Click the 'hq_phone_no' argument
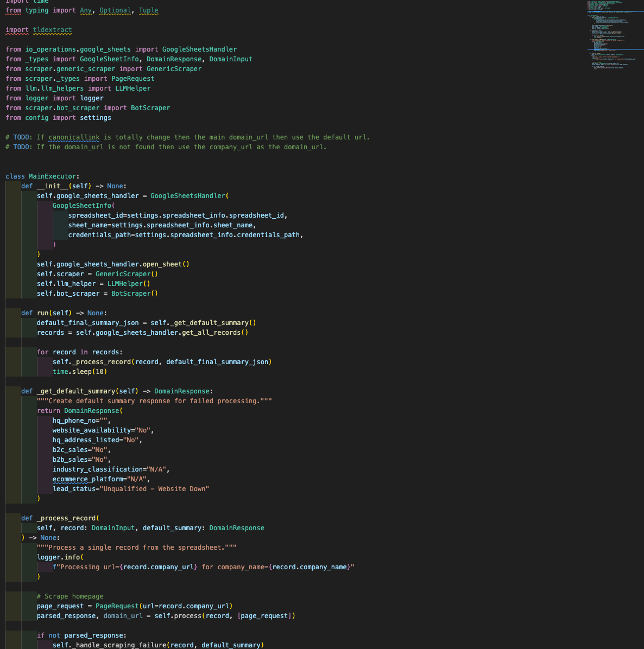 click(x=74, y=421)
